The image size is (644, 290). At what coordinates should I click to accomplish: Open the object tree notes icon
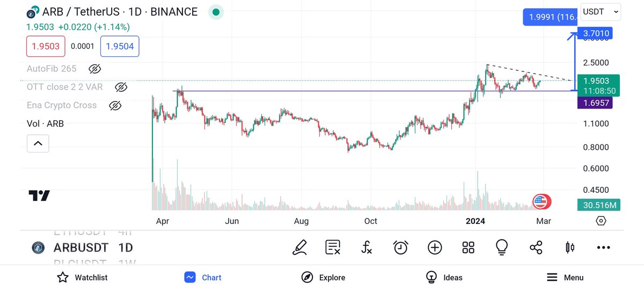tap(333, 247)
